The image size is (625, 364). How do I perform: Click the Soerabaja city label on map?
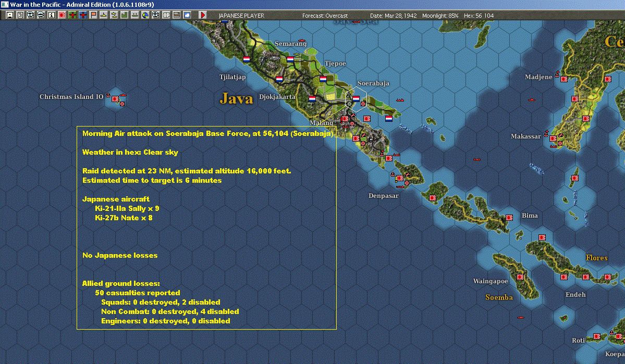click(x=373, y=83)
